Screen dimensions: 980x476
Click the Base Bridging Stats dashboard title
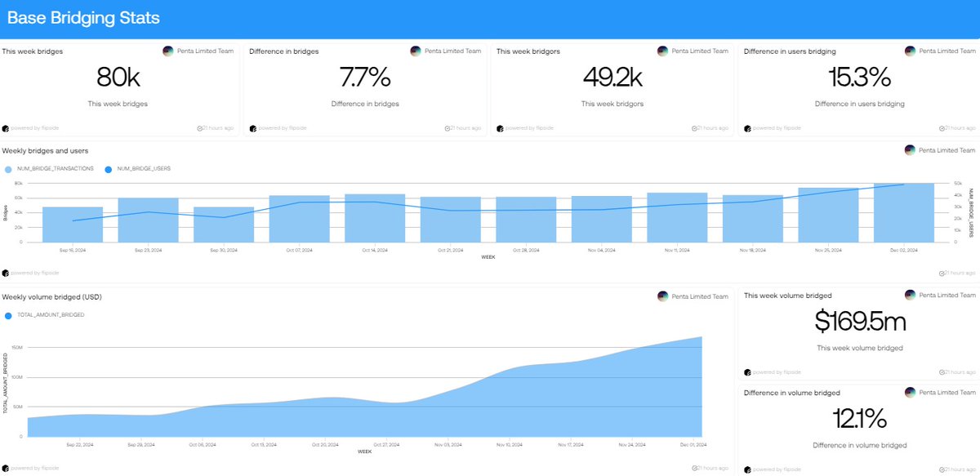click(84, 17)
